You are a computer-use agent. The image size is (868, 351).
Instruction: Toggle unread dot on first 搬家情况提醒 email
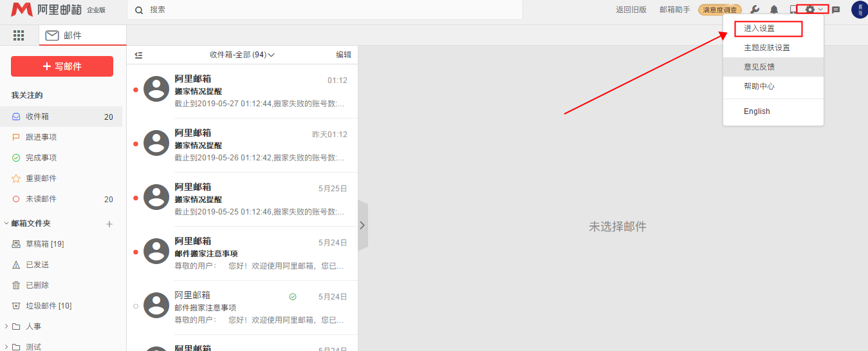tap(136, 90)
